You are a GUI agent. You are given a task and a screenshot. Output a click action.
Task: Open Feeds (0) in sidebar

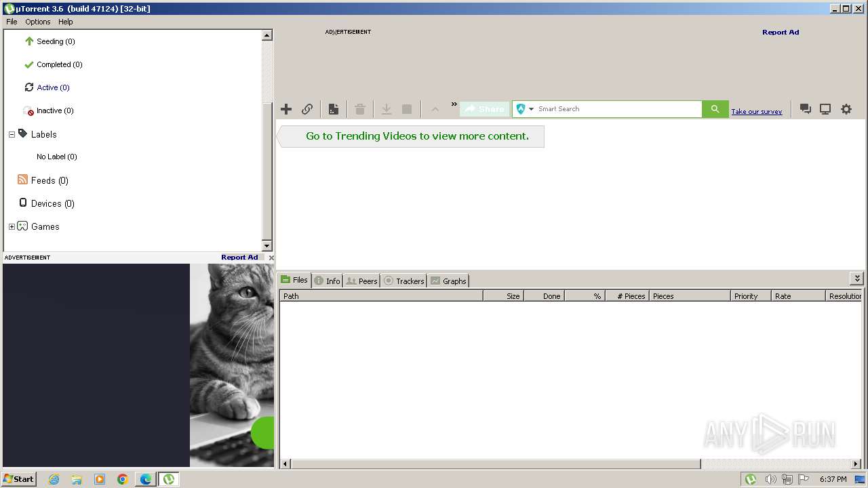(50, 180)
